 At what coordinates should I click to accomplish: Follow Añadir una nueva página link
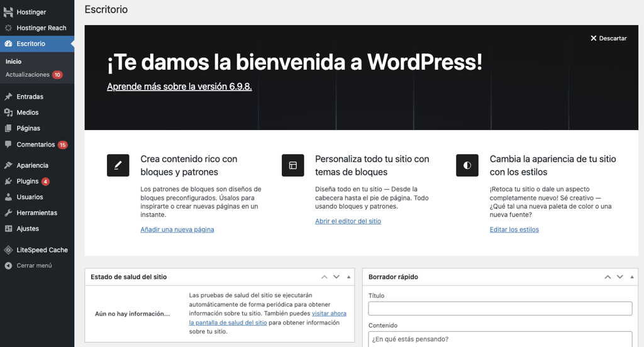(177, 229)
